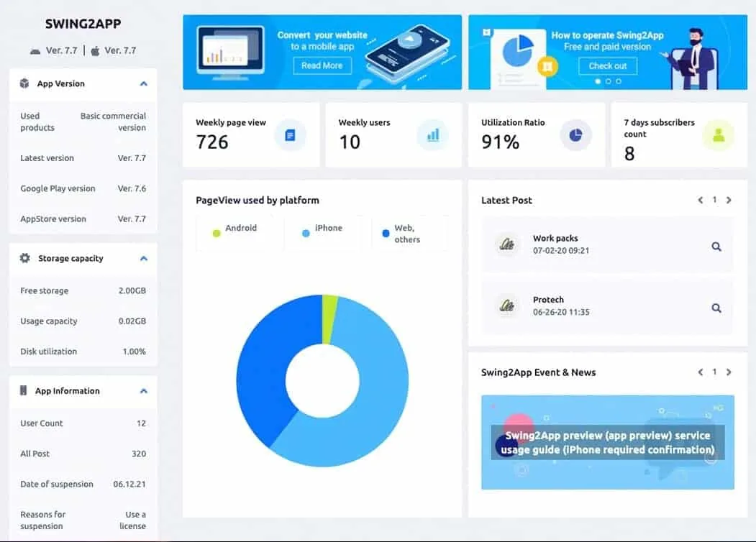Viewport: 756px width, 542px height.
Task: Go to previous Swing2App Event & News page
Action: point(701,372)
